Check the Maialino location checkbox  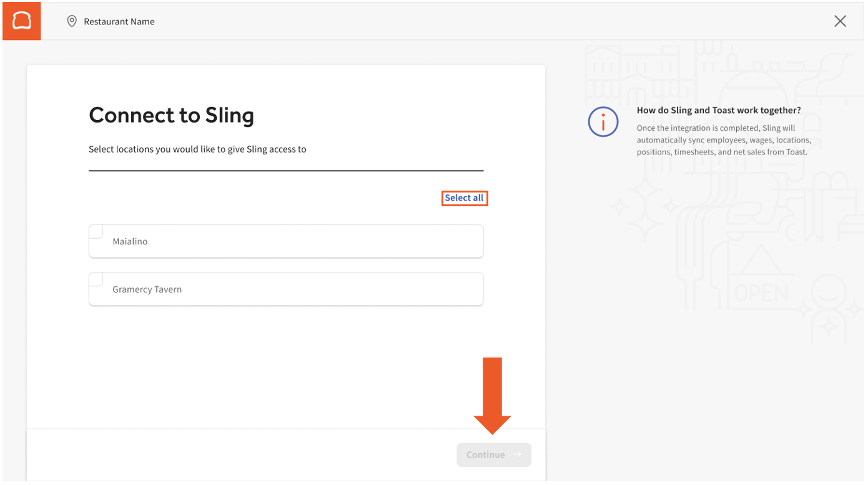point(95,231)
